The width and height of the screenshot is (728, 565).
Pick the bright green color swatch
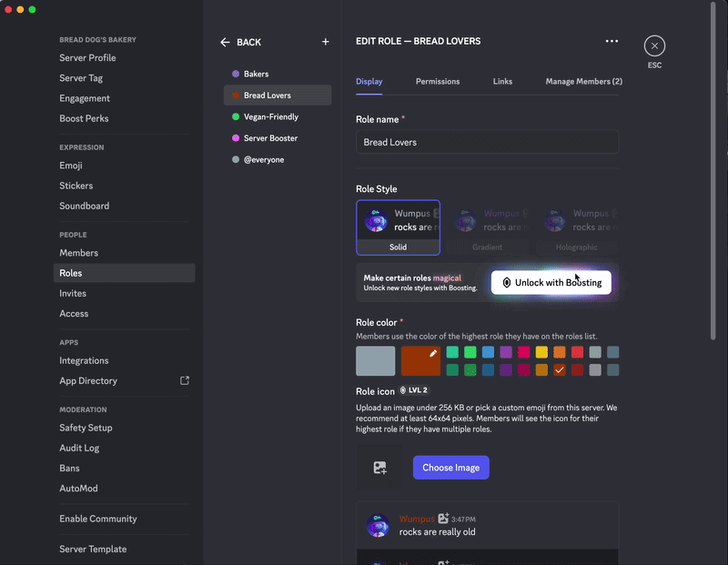(470, 352)
